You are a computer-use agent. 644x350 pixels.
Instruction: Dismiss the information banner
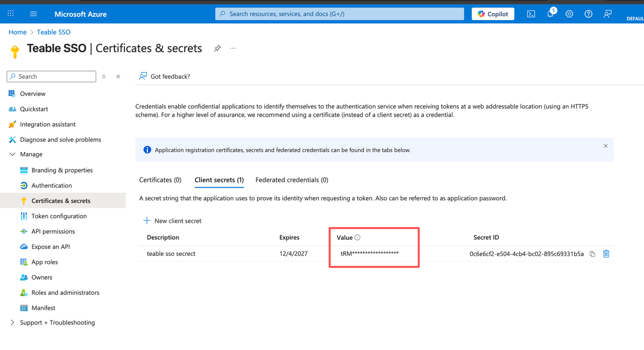pyautogui.click(x=605, y=146)
